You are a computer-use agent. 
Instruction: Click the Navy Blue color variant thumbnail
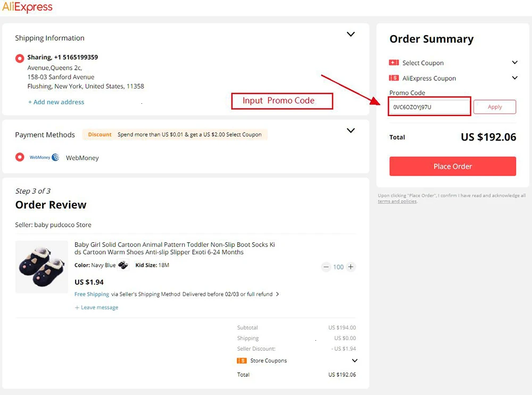pos(123,265)
